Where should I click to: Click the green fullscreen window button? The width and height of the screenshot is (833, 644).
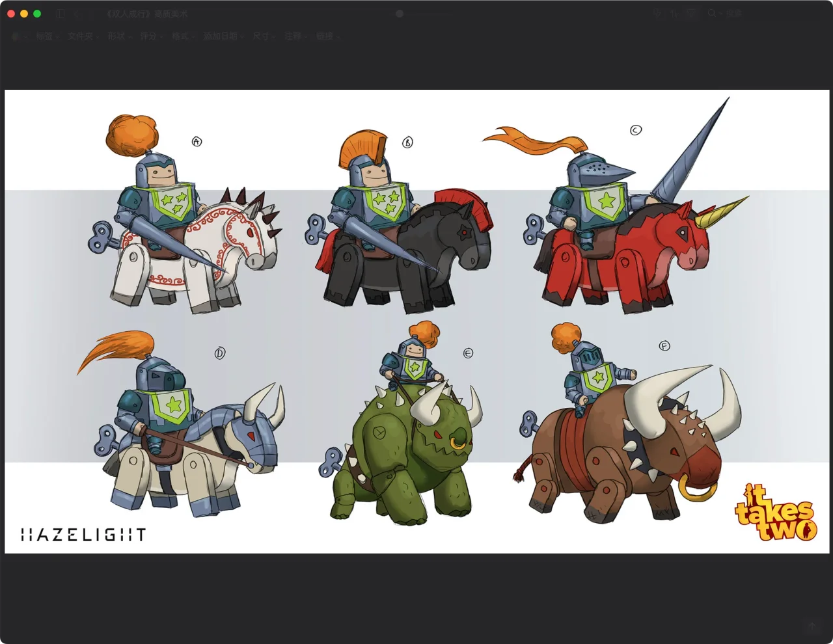37,14
